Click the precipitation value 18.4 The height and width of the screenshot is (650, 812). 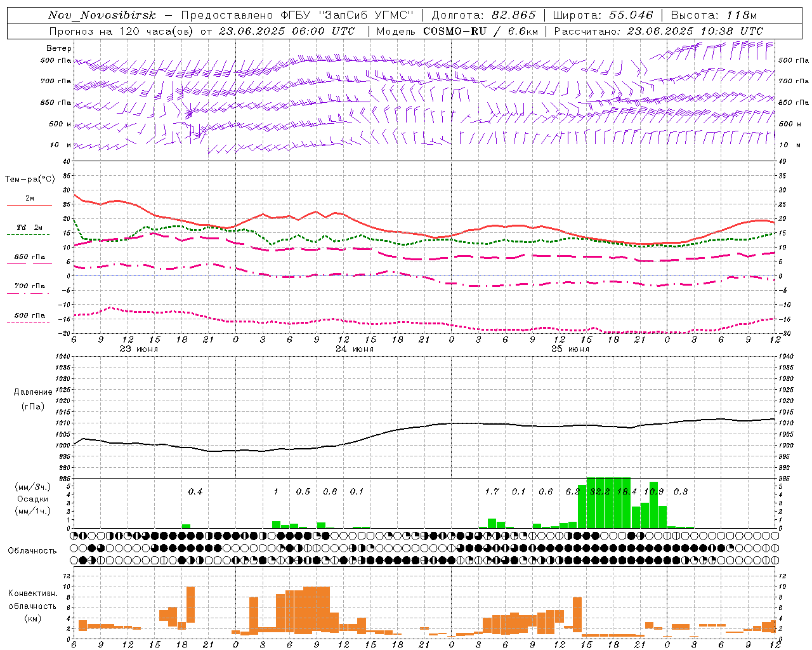click(x=627, y=491)
